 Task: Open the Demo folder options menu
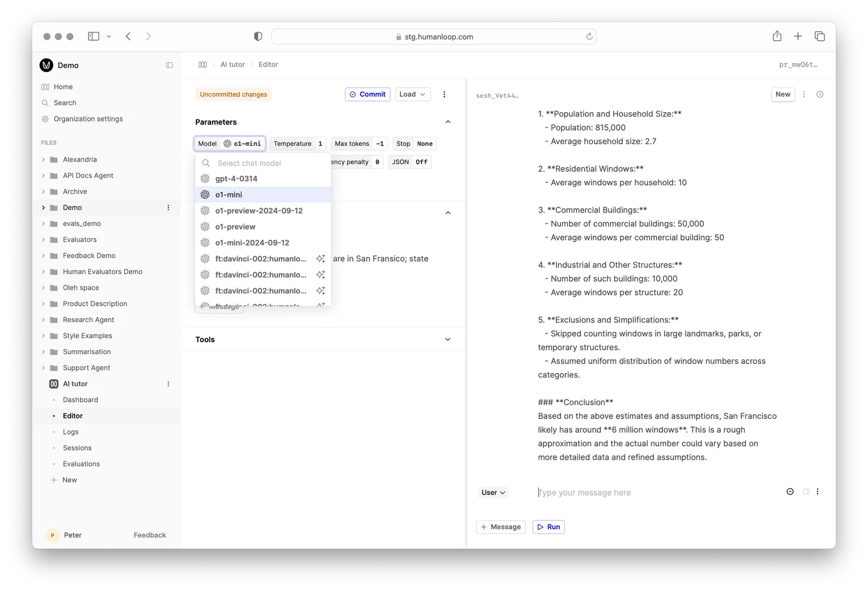tap(168, 208)
